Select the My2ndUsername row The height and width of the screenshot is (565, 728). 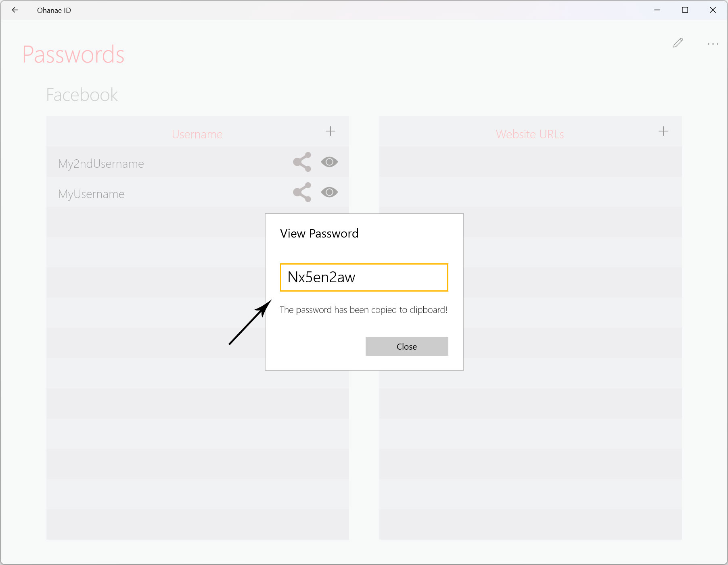(x=198, y=162)
